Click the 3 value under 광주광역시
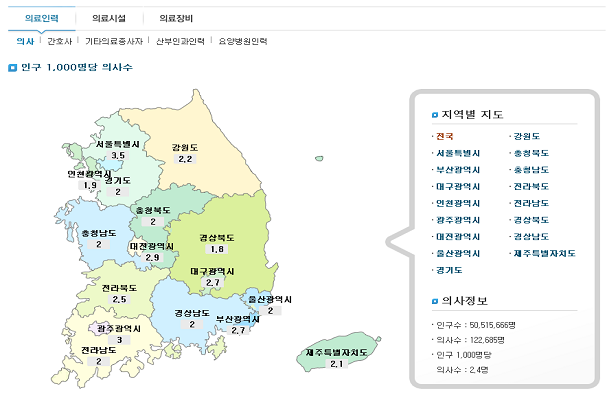The image size is (607, 399). (119, 340)
